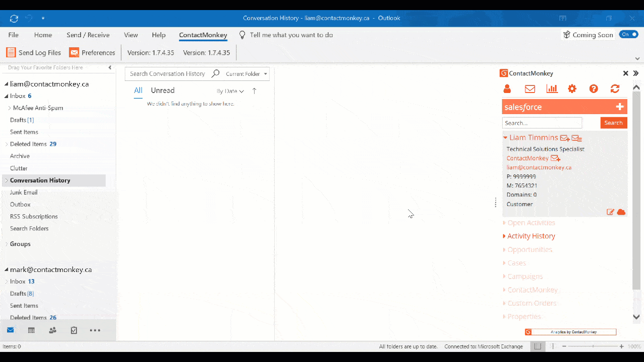The width and height of the screenshot is (644, 362).
Task: Close the ContactMonkey sidebar with X
Action: [625, 73]
